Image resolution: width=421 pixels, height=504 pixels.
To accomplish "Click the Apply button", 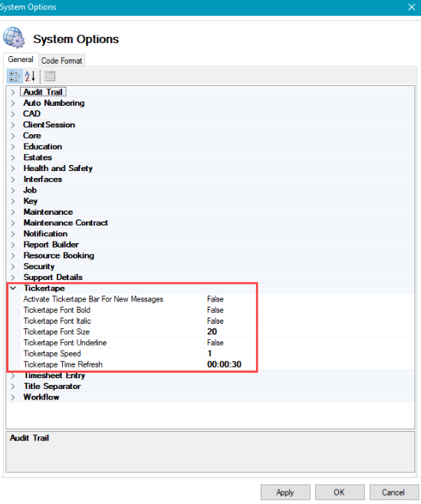I will [285, 492].
